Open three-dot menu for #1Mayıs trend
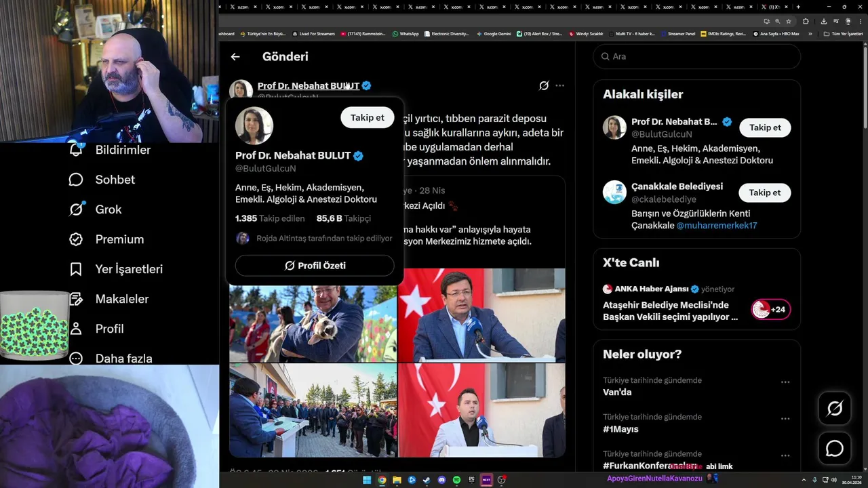The width and height of the screenshot is (868, 488). 785,419
